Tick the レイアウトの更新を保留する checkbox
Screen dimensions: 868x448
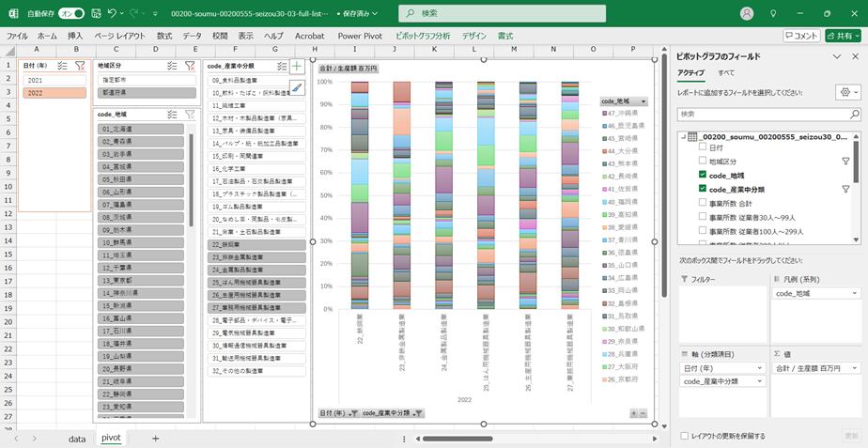(684, 436)
